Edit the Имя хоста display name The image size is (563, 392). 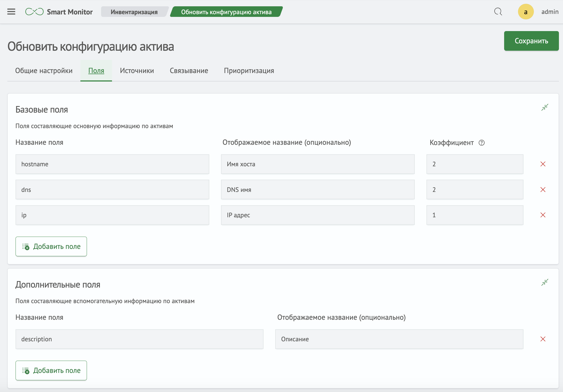318,164
